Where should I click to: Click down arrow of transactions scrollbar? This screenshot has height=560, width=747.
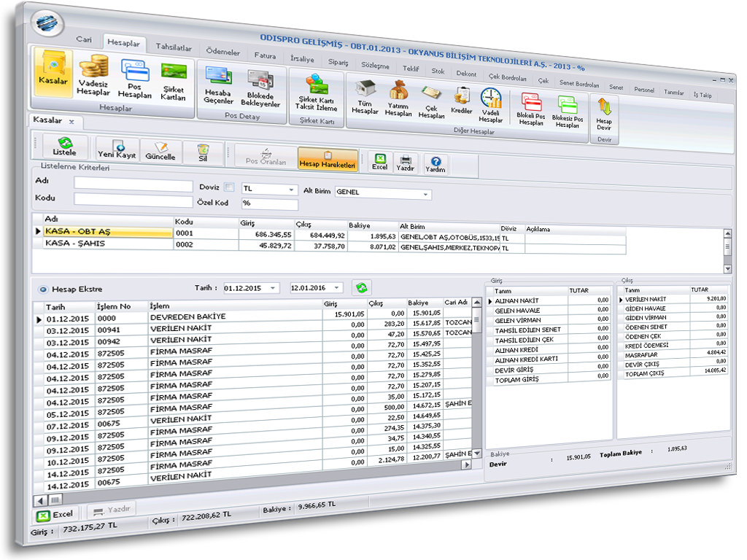pyautogui.click(x=477, y=453)
